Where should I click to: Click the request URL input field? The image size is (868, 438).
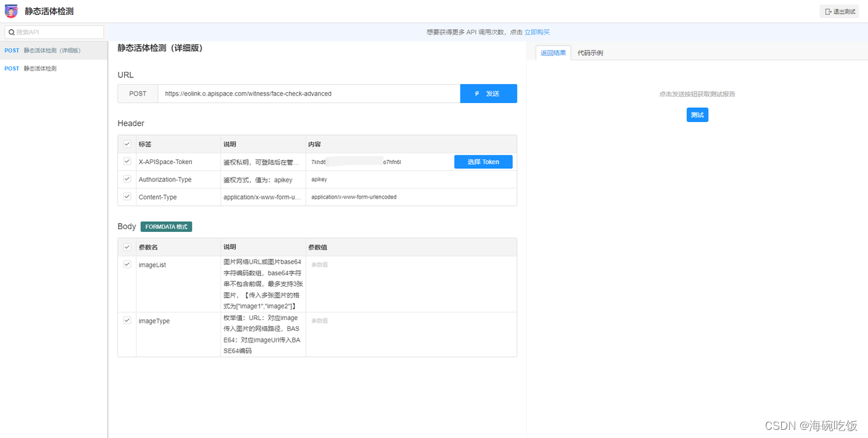coord(305,94)
